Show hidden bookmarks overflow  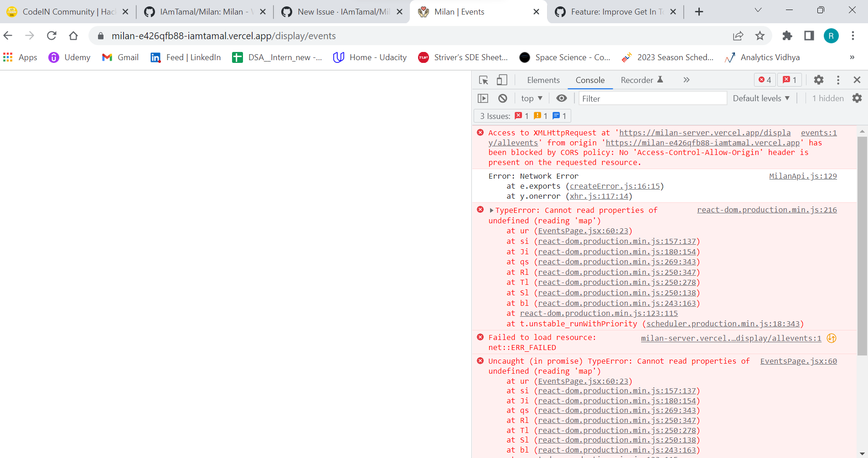pos(852,57)
